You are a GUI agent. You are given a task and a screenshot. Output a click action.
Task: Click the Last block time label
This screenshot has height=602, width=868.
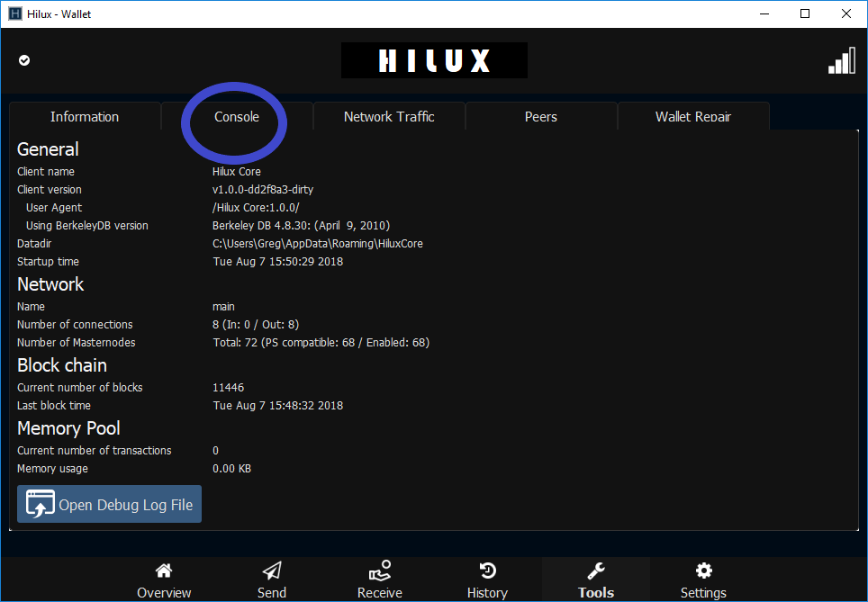click(x=54, y=406)
